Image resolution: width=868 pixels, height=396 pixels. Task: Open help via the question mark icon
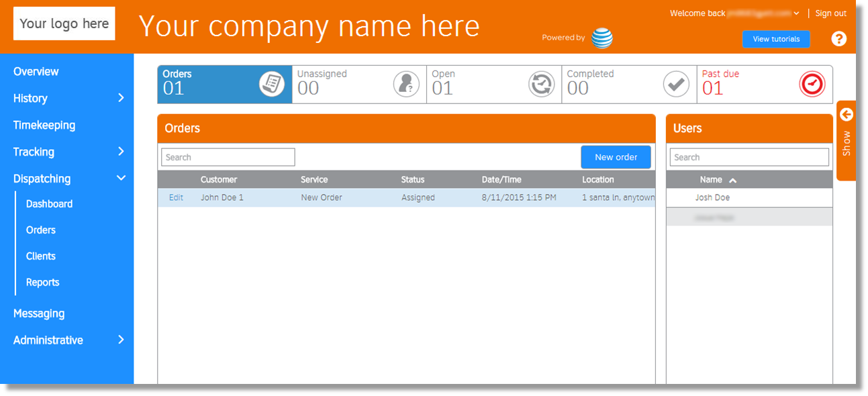pos(839,38)
